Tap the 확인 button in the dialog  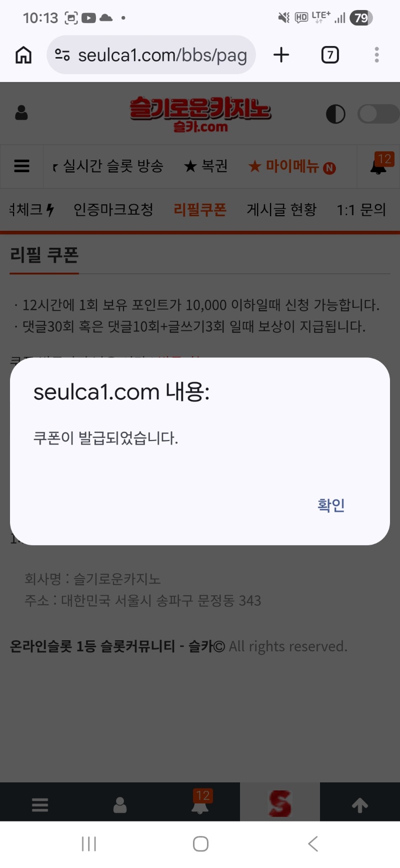click(x=331, y=505)
